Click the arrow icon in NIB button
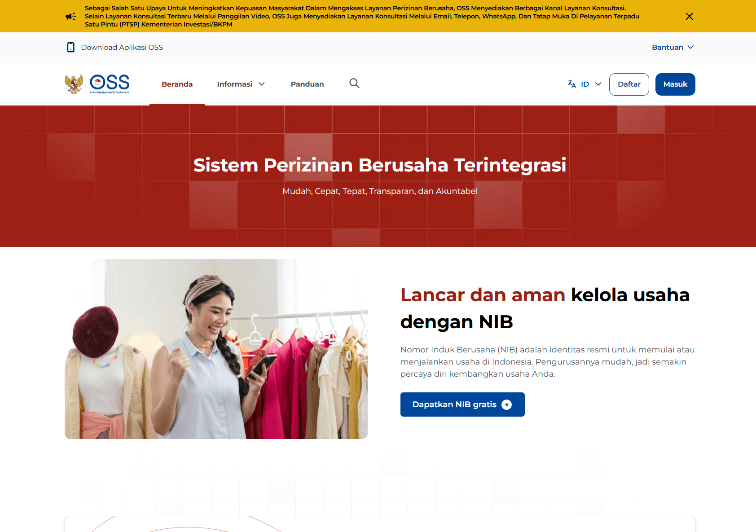The width and height of the screenshot is (756, 532). tap(506, 404)
